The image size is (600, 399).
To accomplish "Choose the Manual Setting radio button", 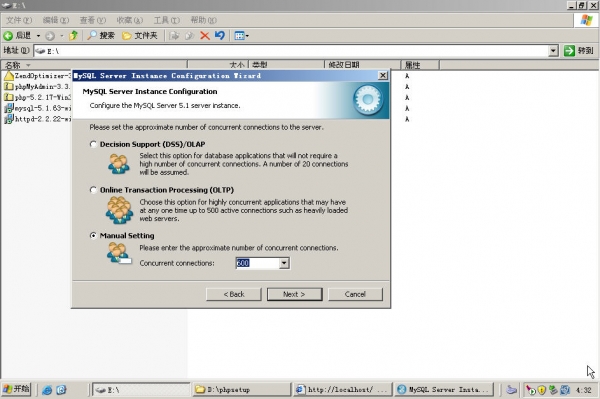I will (x=93, y=236).
